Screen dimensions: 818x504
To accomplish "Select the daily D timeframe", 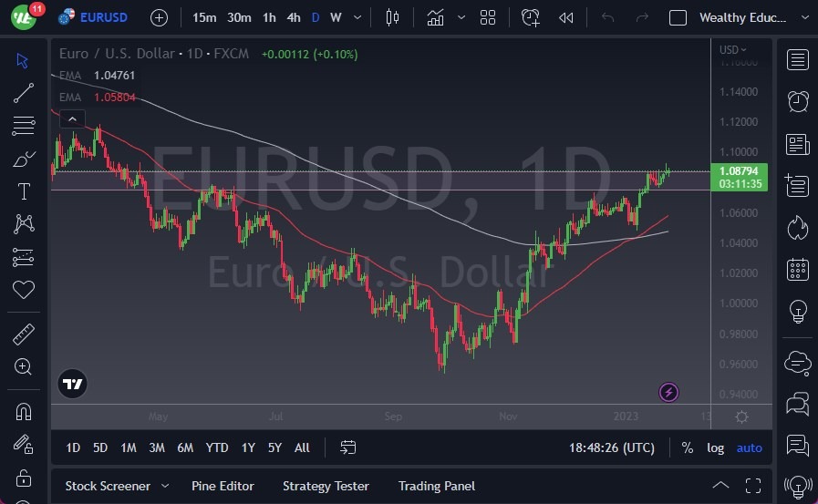I will tap(316, 17).
